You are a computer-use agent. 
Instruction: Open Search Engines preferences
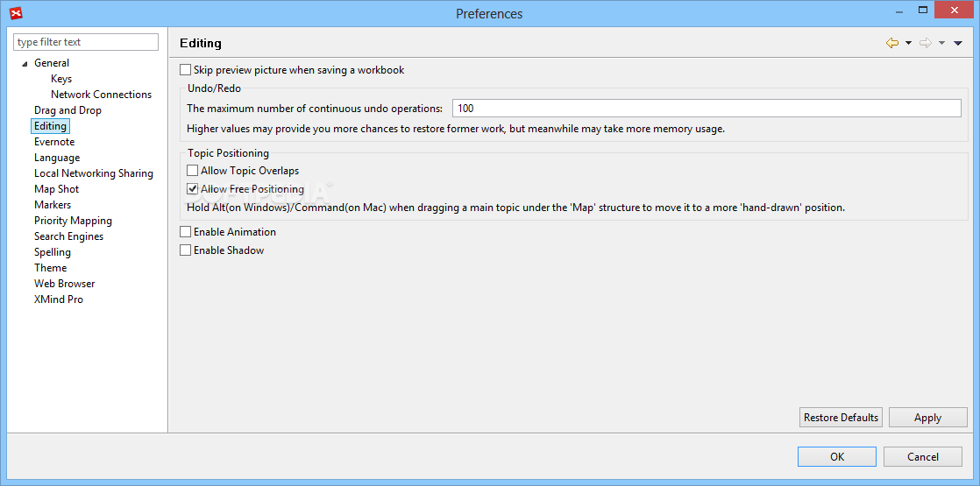coord(68,236)
